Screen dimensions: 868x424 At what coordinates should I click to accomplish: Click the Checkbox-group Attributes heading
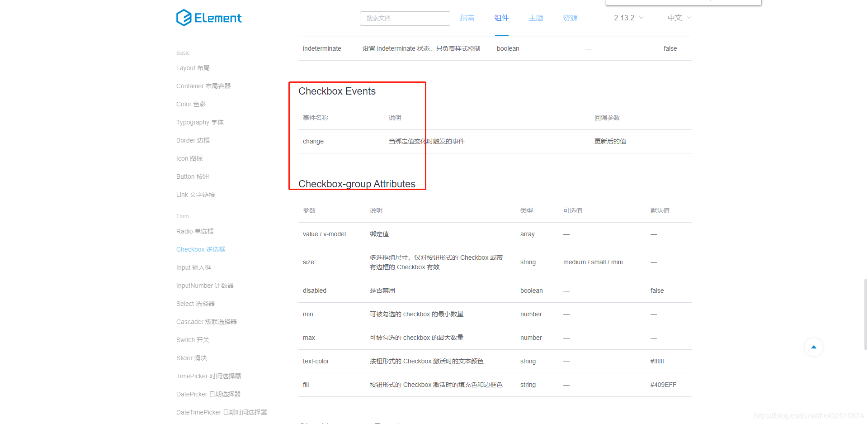pos(357,184)
